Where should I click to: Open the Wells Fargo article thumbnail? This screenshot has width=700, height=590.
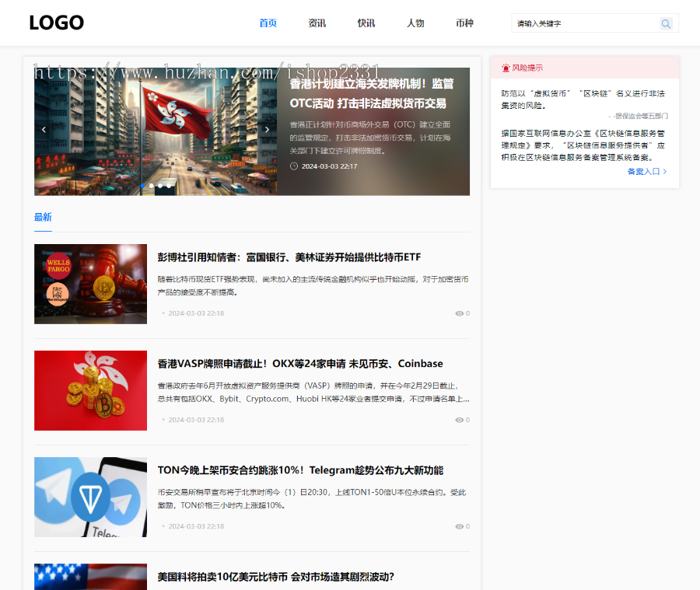91,284
